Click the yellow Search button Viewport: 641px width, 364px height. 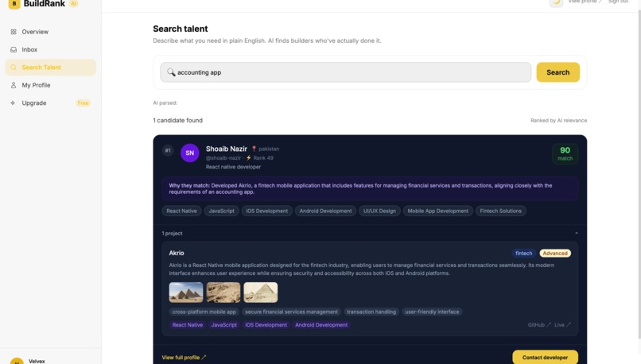[x=558, y=72]
